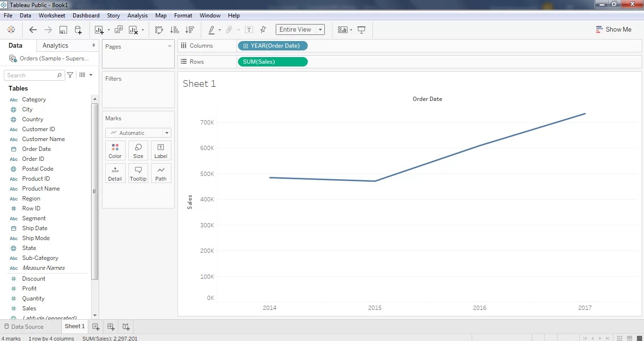This screenshot has width=644, height=341.
Task: Select the Sheet 1 tab
Action: coord(75,326)
